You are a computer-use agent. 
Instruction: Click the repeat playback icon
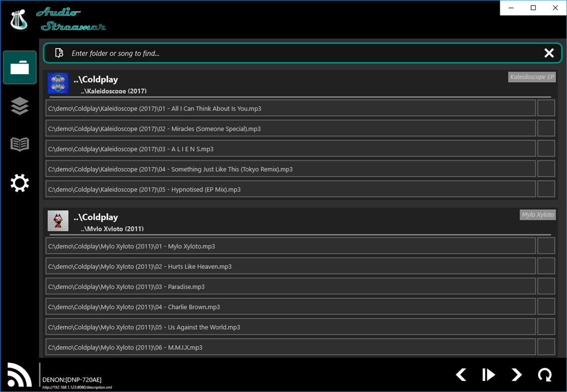545,375
